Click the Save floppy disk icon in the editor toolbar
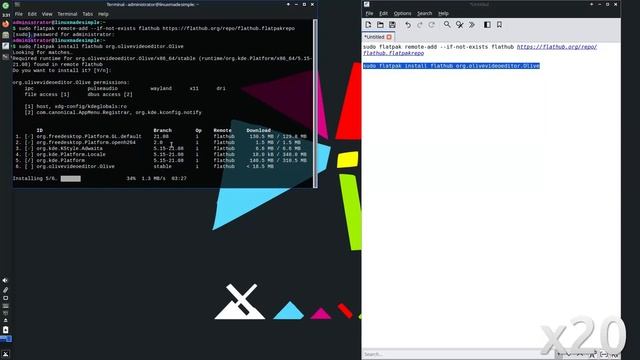This screenshot has height=360, width=640. (x=392, y=25)
